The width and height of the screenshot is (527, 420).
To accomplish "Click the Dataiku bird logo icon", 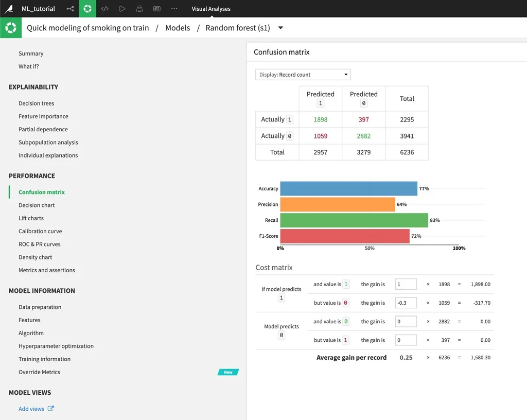I will (x=9, y=9).
